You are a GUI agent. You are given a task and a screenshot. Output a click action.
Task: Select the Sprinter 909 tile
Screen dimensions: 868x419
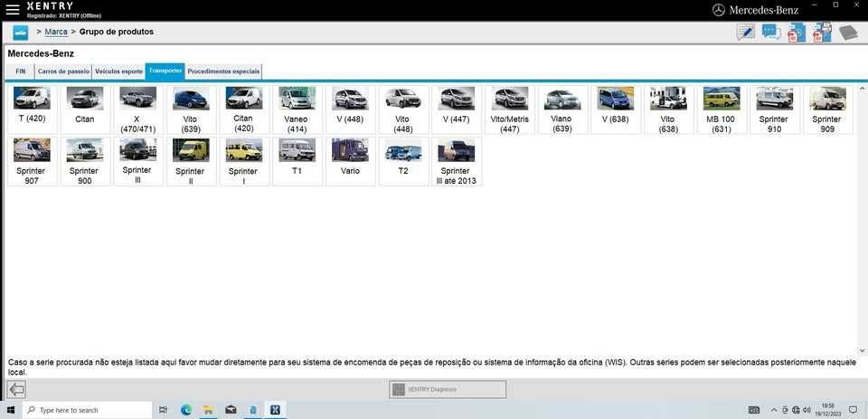point(827,110)
